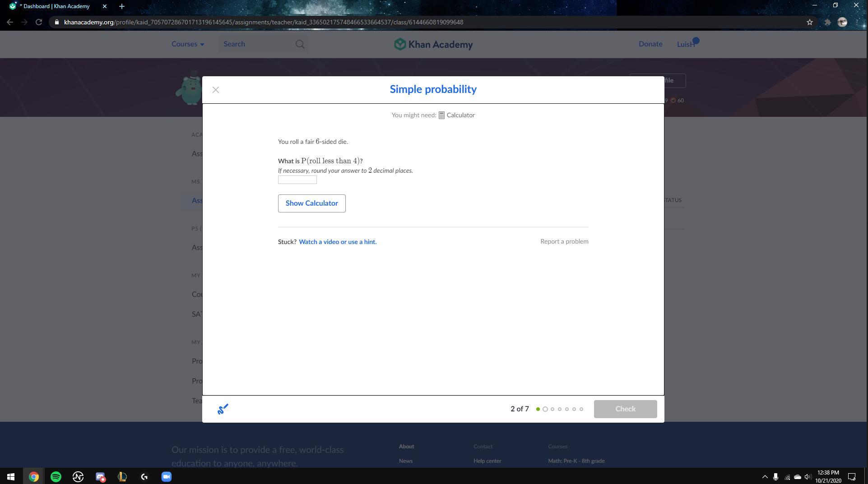Close the Simple probability exercise dialog
The image size is (868, 484).
216,90
